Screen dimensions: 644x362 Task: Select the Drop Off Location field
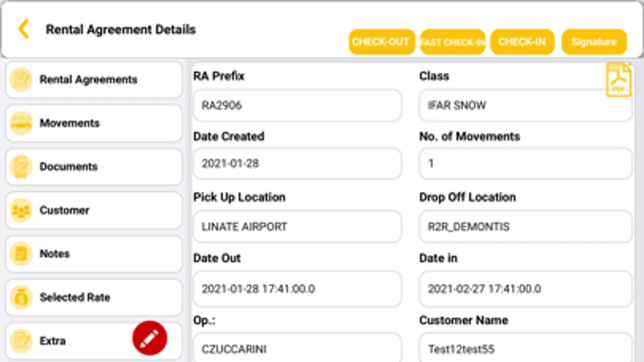point(525,227)
